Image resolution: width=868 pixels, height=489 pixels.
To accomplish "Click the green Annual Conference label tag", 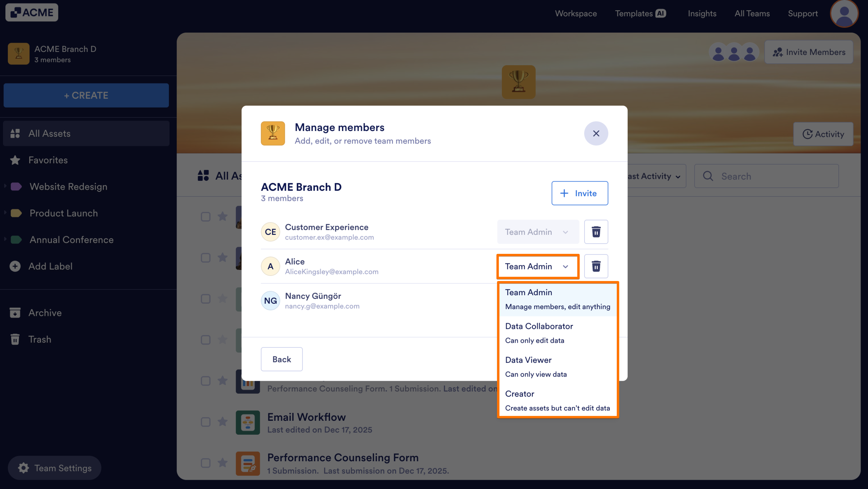I will [16, 240].
